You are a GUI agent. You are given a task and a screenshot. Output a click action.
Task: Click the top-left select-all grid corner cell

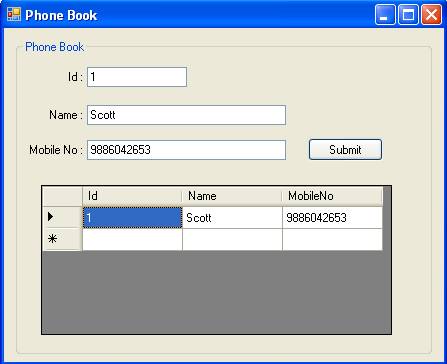point(62,196)
